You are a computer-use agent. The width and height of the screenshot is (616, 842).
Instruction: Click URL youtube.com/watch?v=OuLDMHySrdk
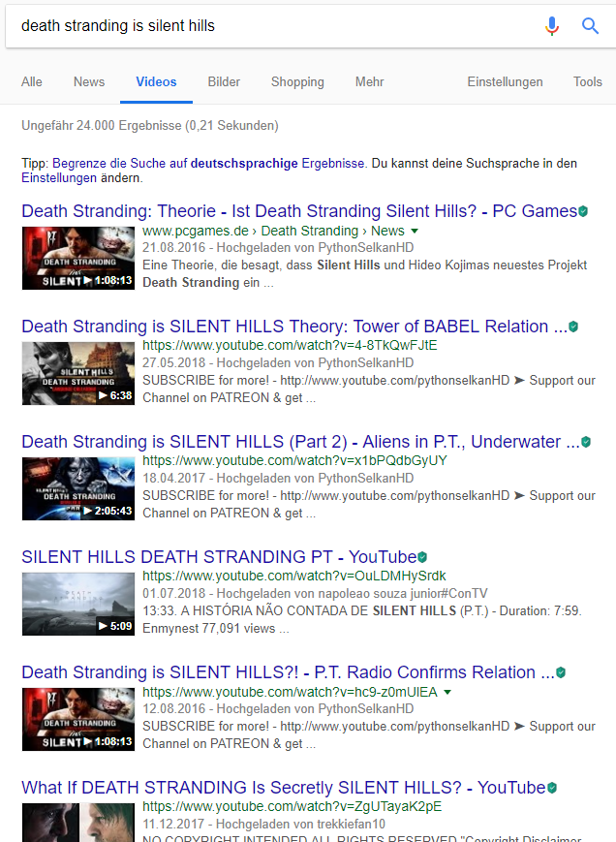(x=294, y=577)
